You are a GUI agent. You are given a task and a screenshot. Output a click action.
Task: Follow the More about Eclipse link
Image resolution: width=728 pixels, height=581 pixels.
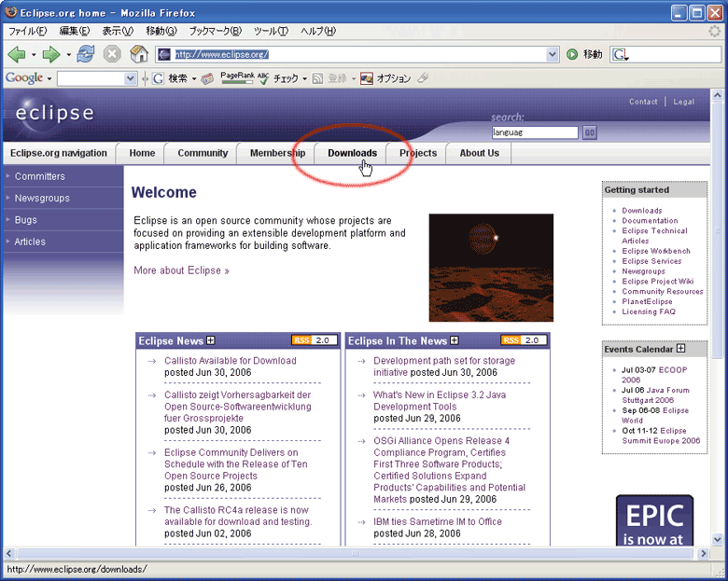182,270
